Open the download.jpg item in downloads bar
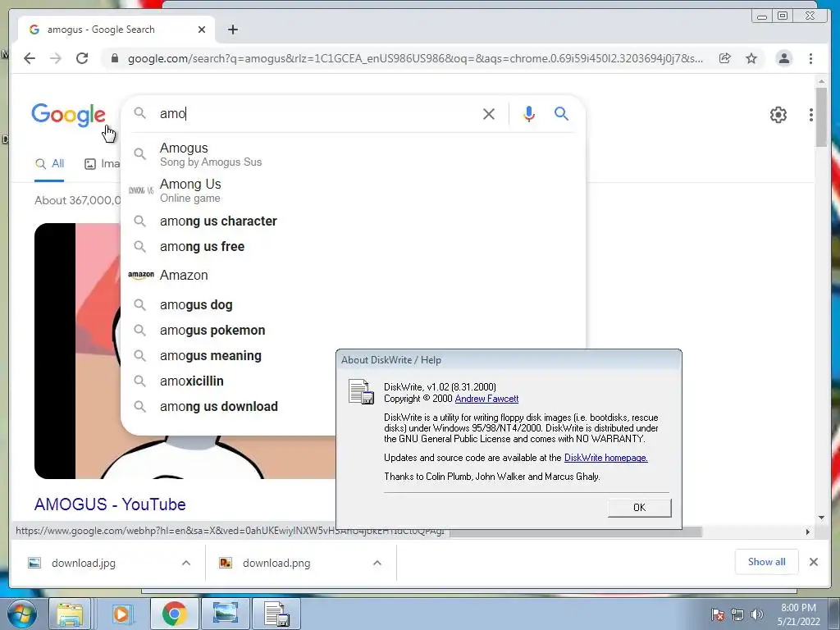This screenshot has width=840, height=630. (83, 563)
